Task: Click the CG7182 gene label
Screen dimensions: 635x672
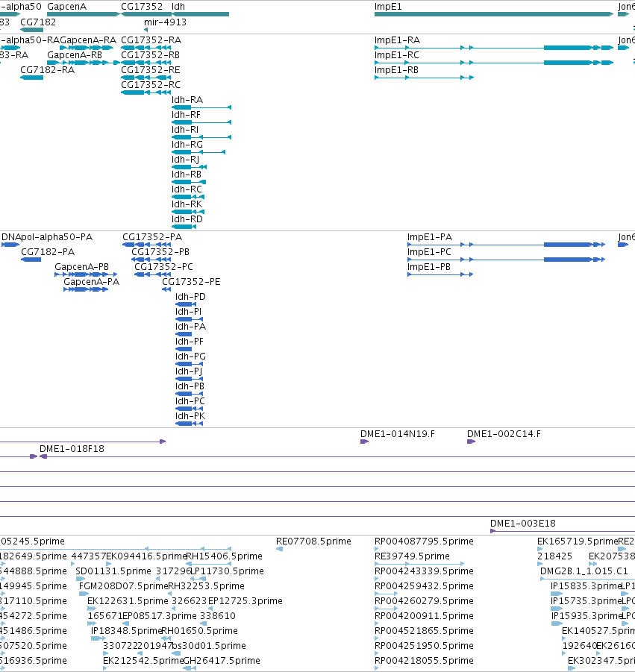Action: coord(38,22)
